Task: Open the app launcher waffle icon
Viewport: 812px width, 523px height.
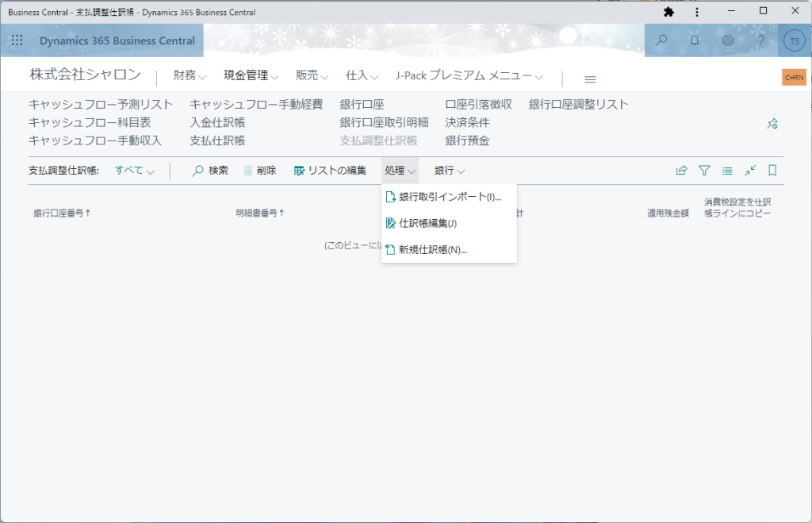Action: point(17,40)
